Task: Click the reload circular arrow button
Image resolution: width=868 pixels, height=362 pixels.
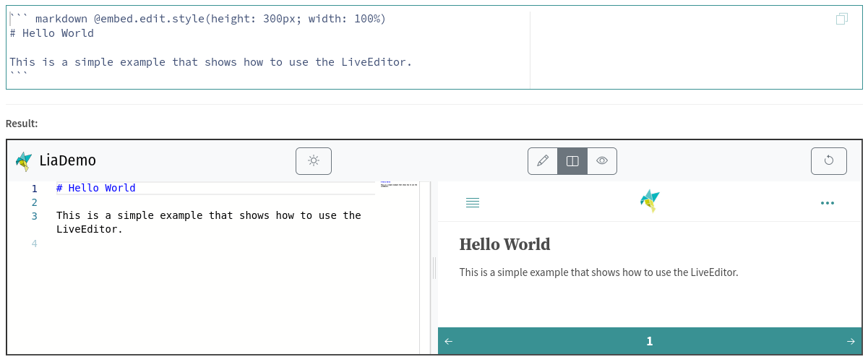Action: coord(829,160)
